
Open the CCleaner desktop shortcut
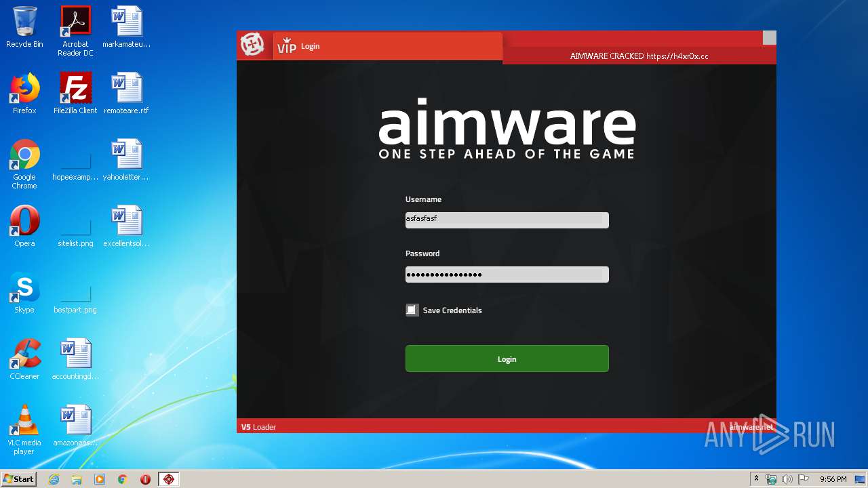[24, 359]
